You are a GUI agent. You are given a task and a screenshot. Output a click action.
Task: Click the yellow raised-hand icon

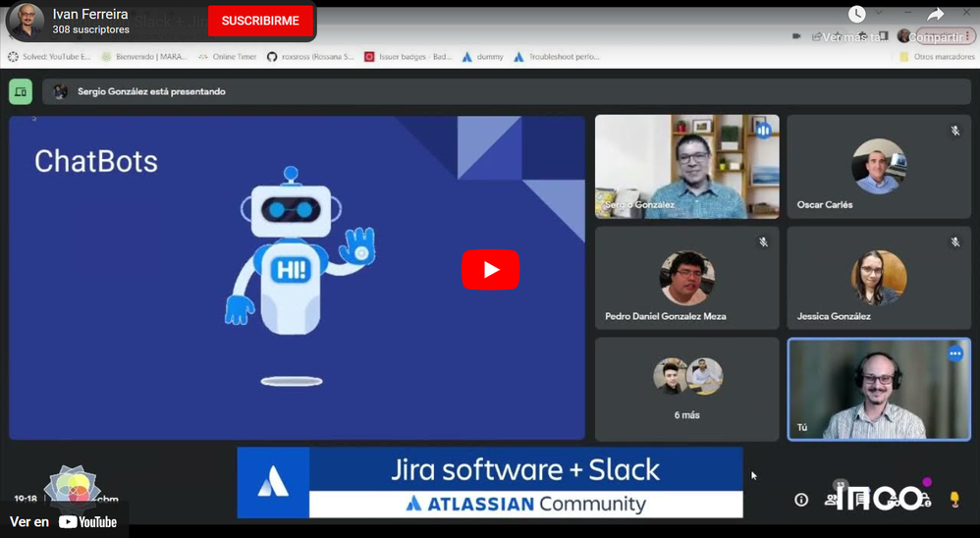(954, 500)
